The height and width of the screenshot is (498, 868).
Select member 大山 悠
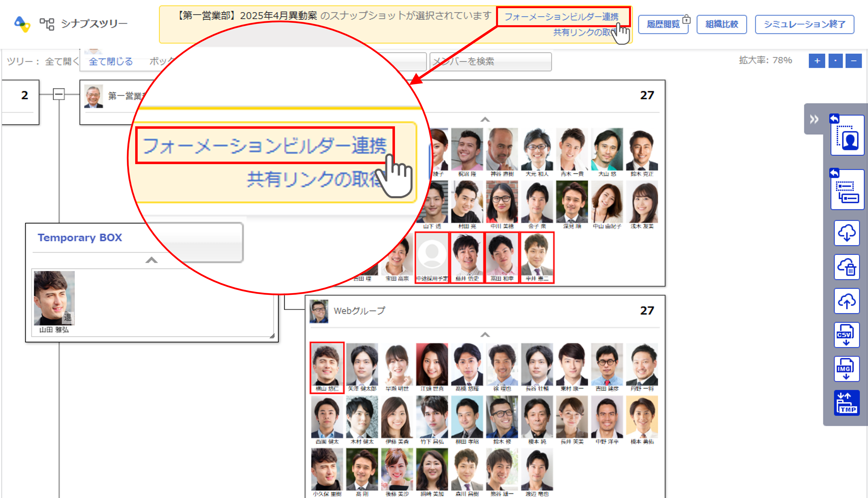tap(607, 152)
